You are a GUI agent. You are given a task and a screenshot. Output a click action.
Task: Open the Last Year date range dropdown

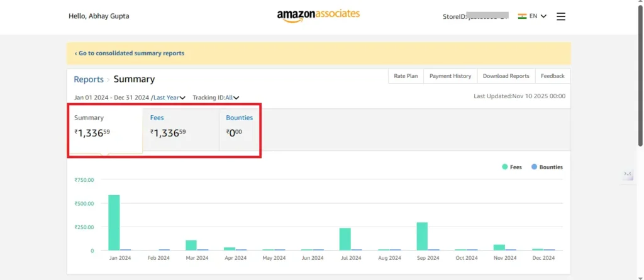[169, 98]
